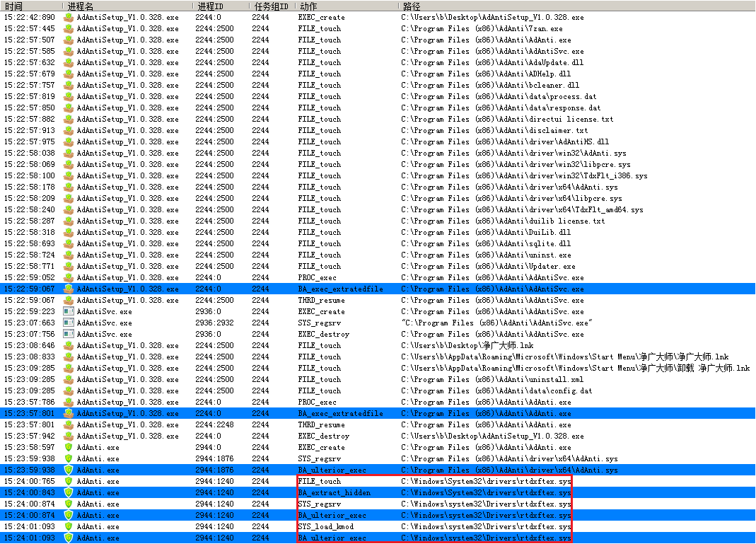
Task: Select the Start Menu 卸载 净广大师.lnk path
Action: [x=575, y=368]
